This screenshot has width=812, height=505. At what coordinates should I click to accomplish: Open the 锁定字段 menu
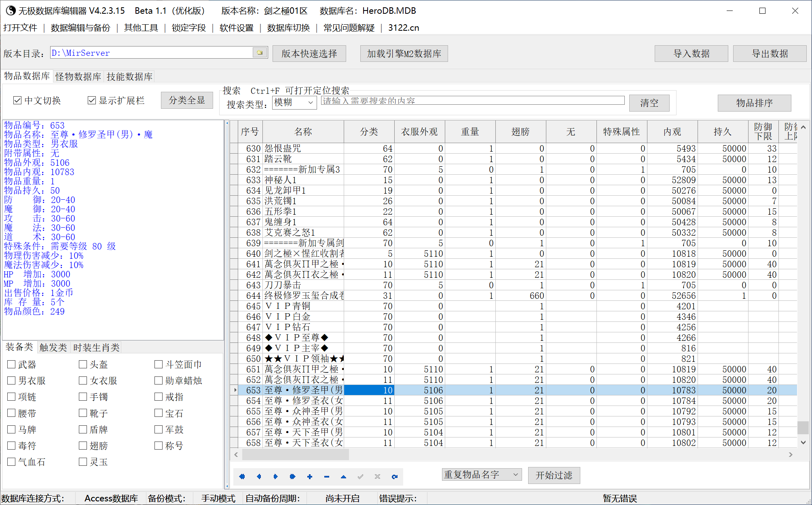click(x=189, y=28)
